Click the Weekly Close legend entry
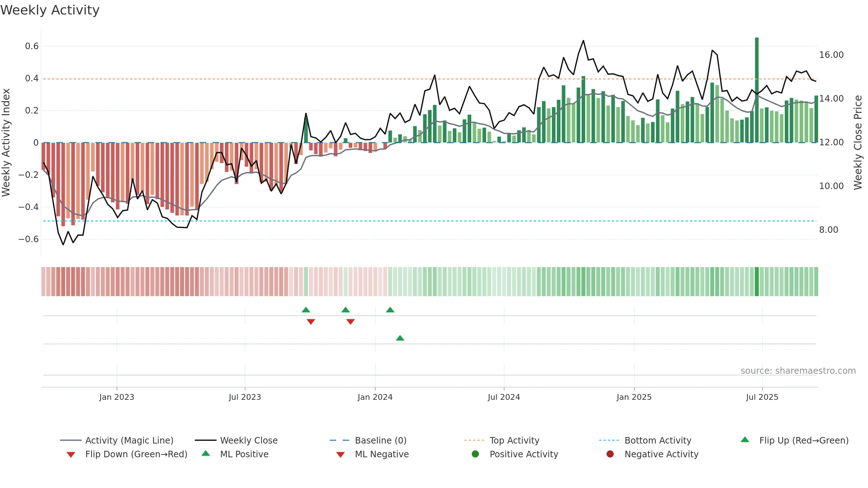This screenshot has width=868, height=488. coord(236,440)
